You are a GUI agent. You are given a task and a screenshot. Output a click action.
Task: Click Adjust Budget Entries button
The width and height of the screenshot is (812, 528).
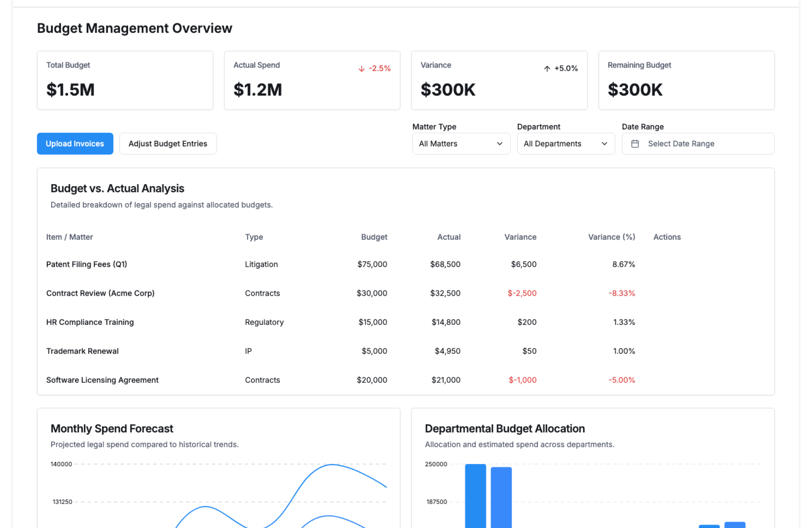[168, 144]
